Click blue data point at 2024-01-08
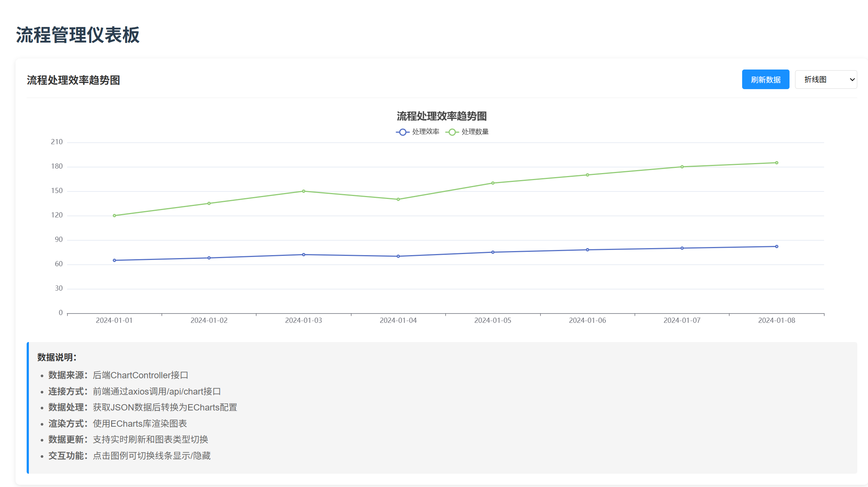 pos(777,246)
